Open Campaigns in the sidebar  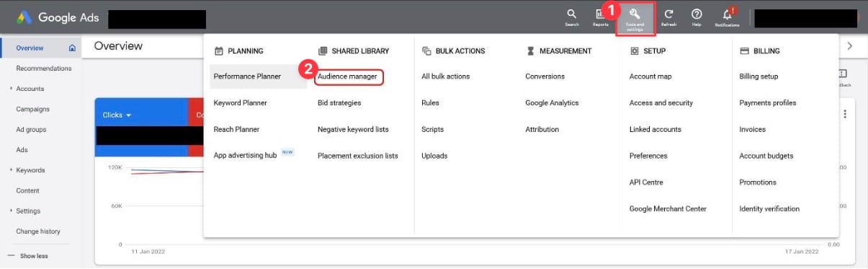(33, 109)
